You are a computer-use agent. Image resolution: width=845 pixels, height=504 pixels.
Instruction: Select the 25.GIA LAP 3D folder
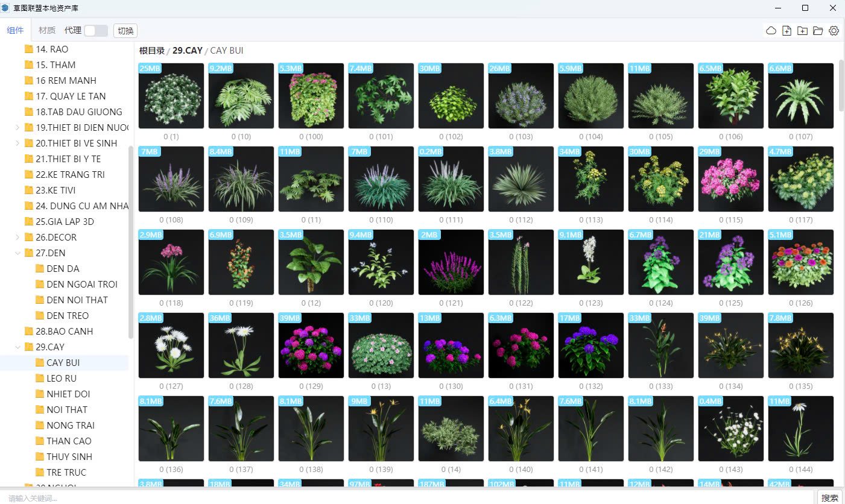[64, 221]
